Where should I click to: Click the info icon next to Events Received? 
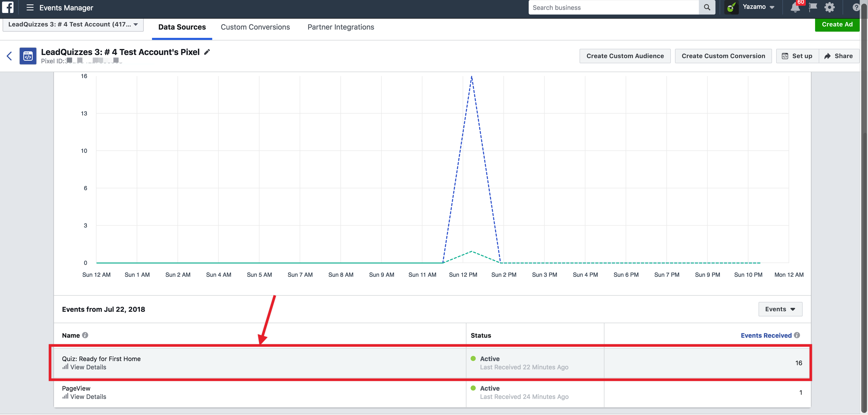797,335
